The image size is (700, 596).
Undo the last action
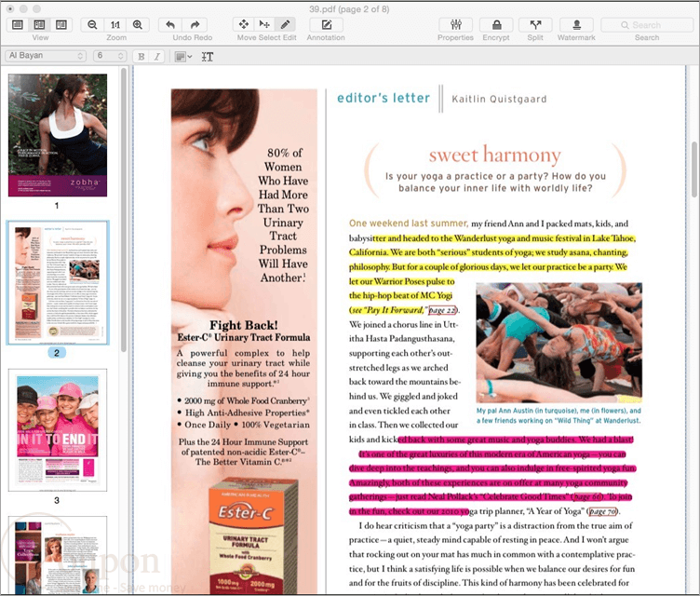pyautogui.click(x=170, y=24)
